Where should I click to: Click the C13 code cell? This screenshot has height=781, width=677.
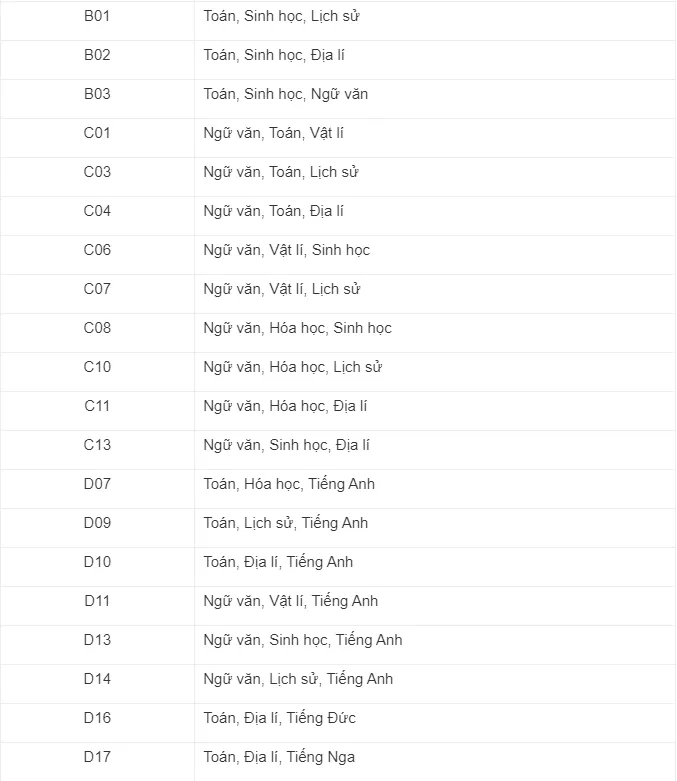(x=97, y=445)
